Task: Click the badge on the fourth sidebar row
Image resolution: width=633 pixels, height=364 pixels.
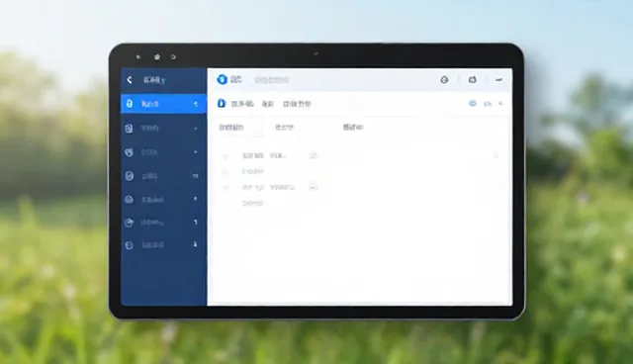Action: pyautogui.click(x=196, y=176)
